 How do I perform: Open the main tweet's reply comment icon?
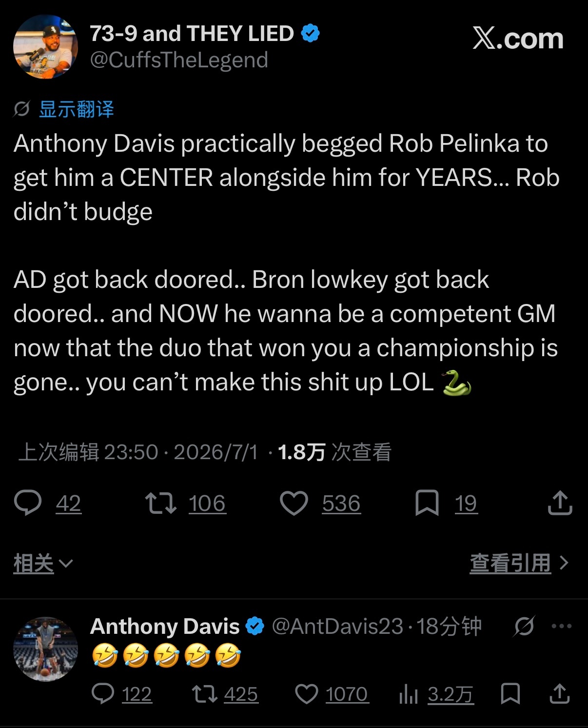point(28,503)
